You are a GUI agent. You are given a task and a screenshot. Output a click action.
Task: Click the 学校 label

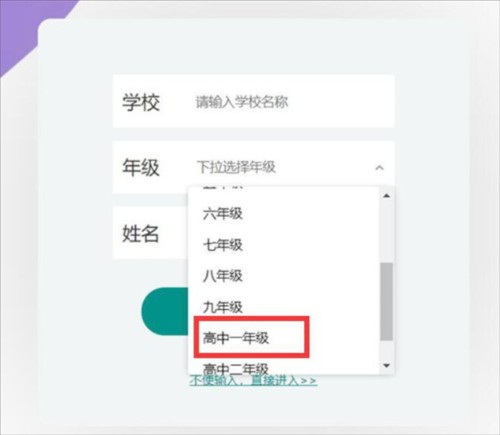[141, 102]
